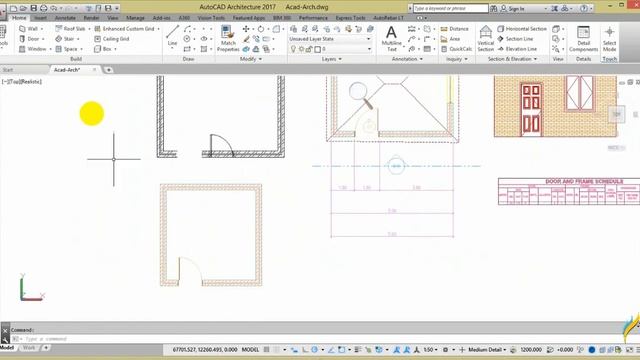Expand the Modify panel
The width and height of the screenshot is (640, 360).
click(251, 59)
